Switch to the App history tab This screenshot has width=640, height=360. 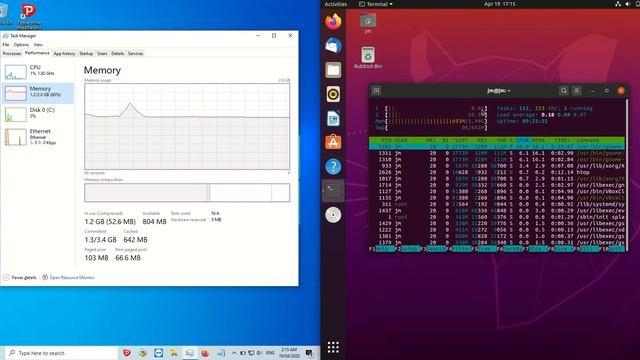point(64,53)
